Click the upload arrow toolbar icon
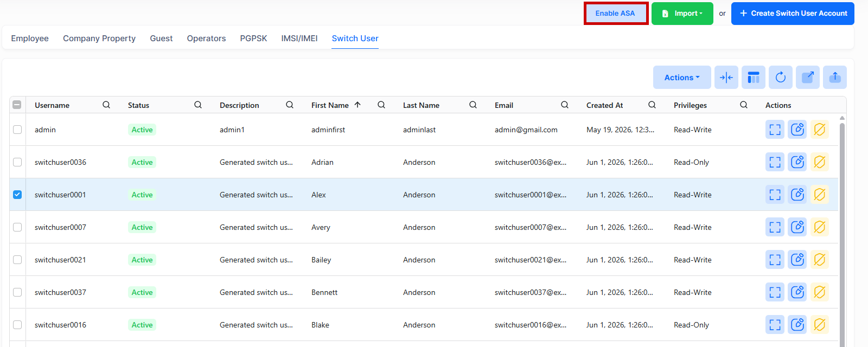 coord(835,78)
